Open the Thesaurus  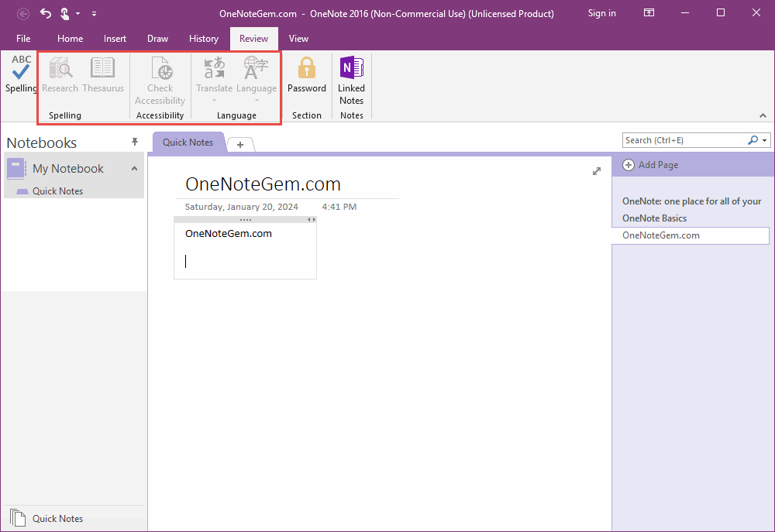(103, 74)
